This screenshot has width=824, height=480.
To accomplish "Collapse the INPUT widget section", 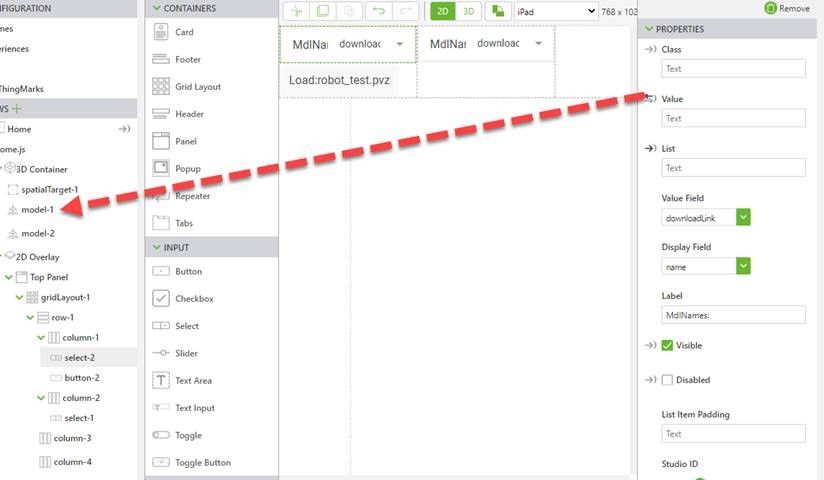I will point(157,247).
